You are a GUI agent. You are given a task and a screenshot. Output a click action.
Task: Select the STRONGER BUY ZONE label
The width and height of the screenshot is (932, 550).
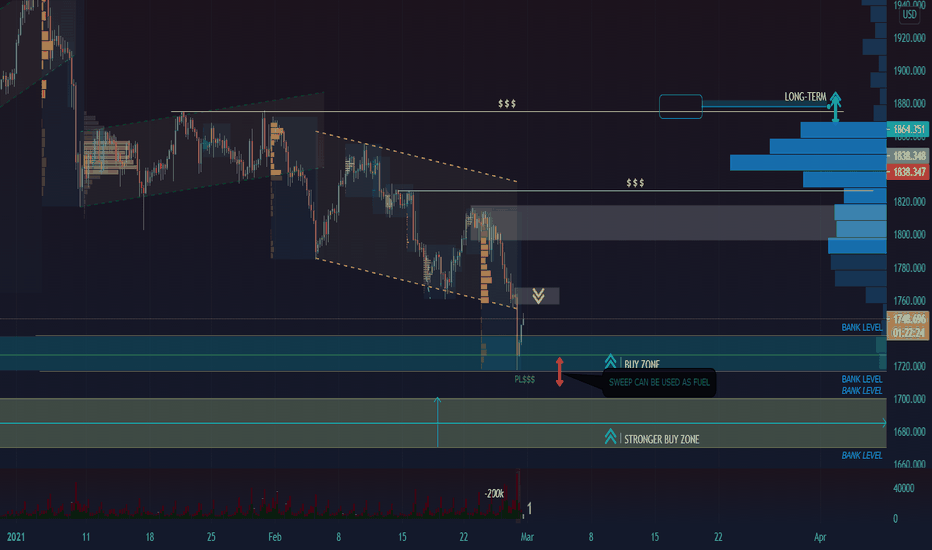pos(662,439)
